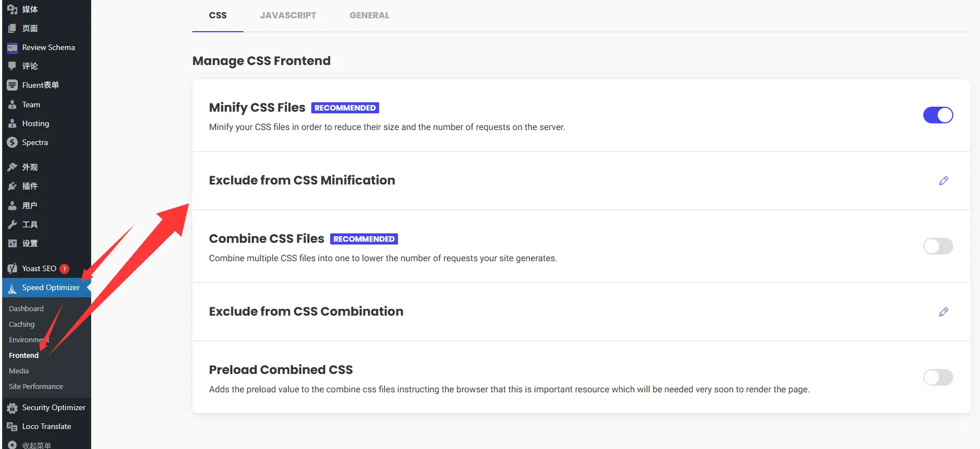This screenshot has width=980, height=449.
Task: Switch to the JAVASCRIPT tab
Action: coord(288,16)
